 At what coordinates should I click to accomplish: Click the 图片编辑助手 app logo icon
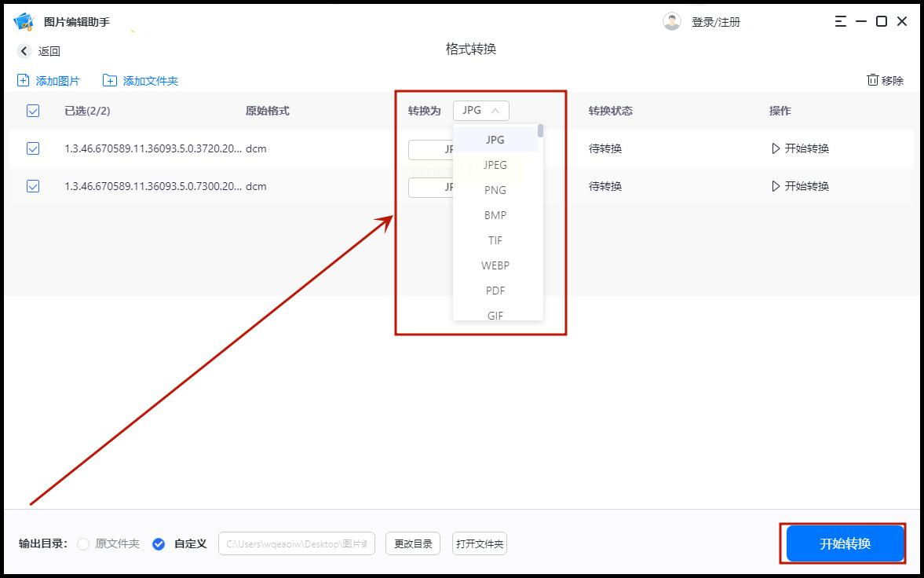24,22
